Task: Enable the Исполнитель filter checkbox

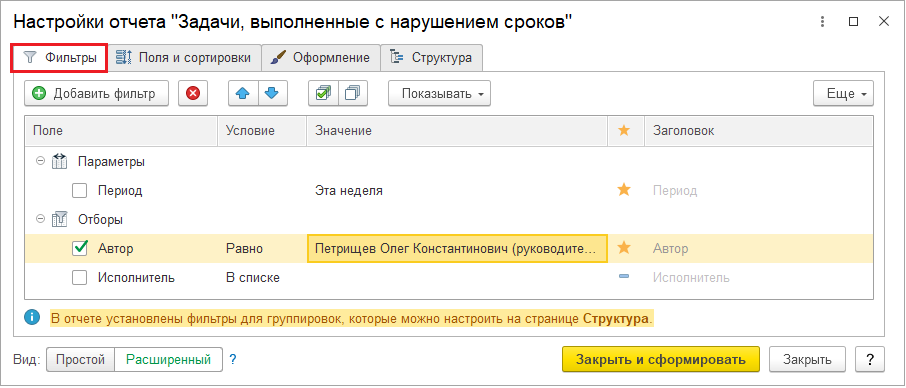Action: (80, 278)
